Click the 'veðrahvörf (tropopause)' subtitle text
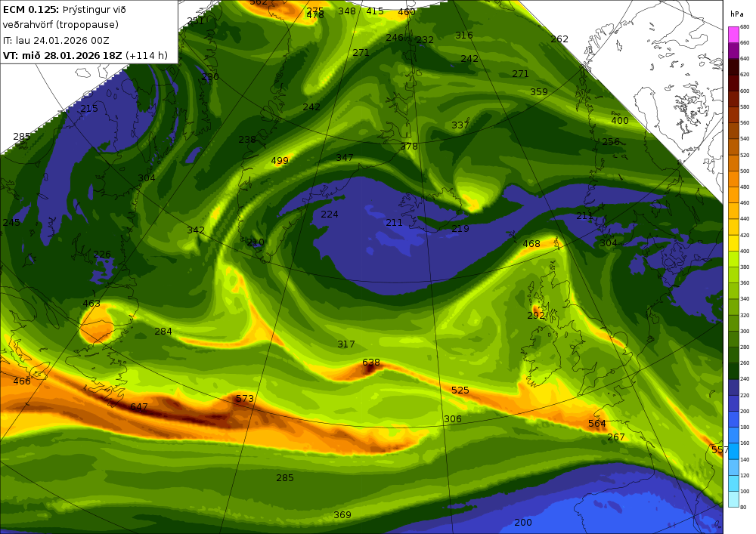 pyautogui.click(x=60, y=25)
